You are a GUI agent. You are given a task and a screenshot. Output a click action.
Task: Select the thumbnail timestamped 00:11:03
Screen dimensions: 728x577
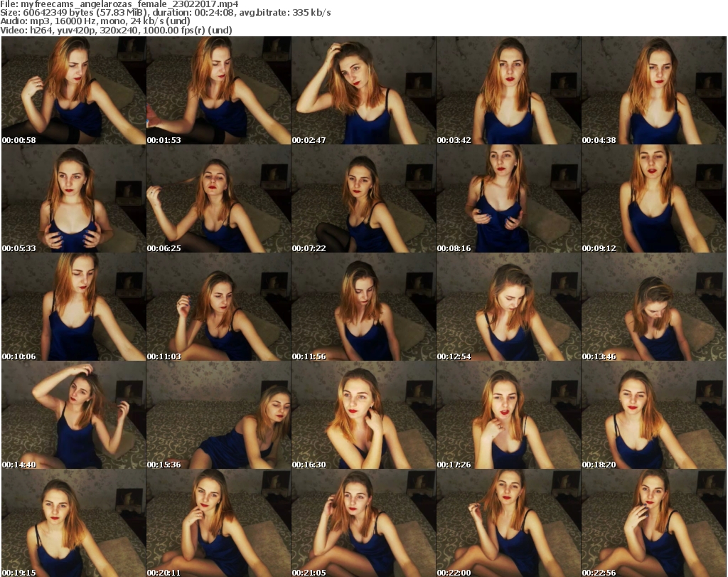(219, 307)
